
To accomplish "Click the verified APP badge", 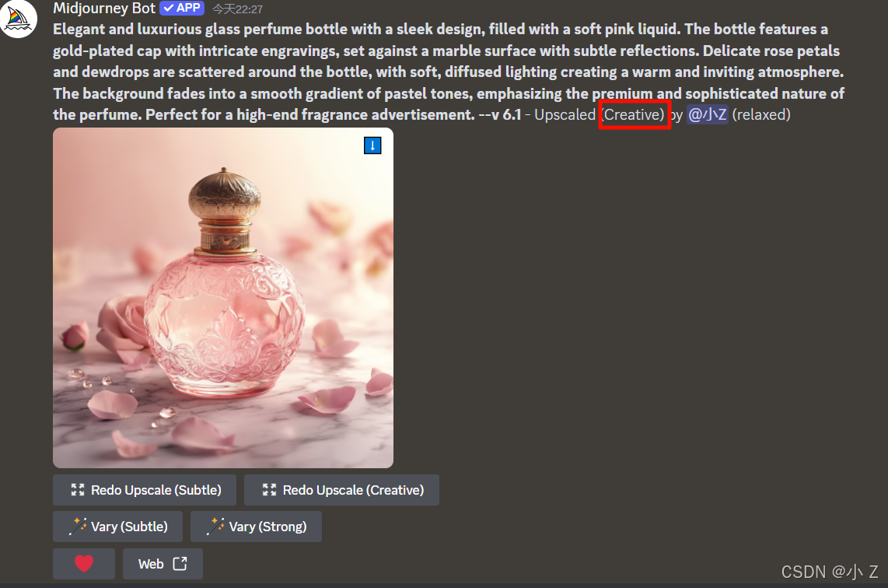I will point(182,8).
